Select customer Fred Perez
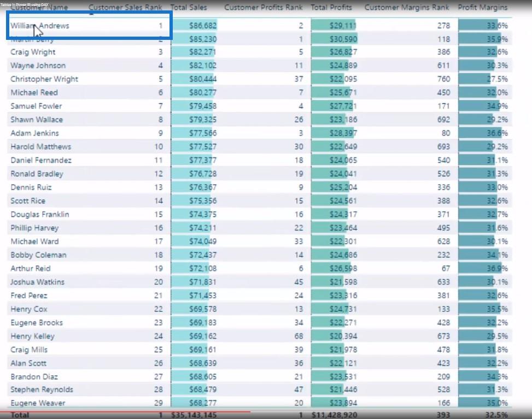This screenshot has height=419, width=532. [29, 296]
